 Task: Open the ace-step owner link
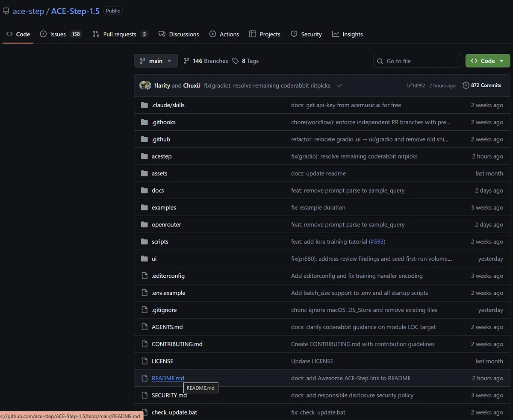tap(29, 11)
